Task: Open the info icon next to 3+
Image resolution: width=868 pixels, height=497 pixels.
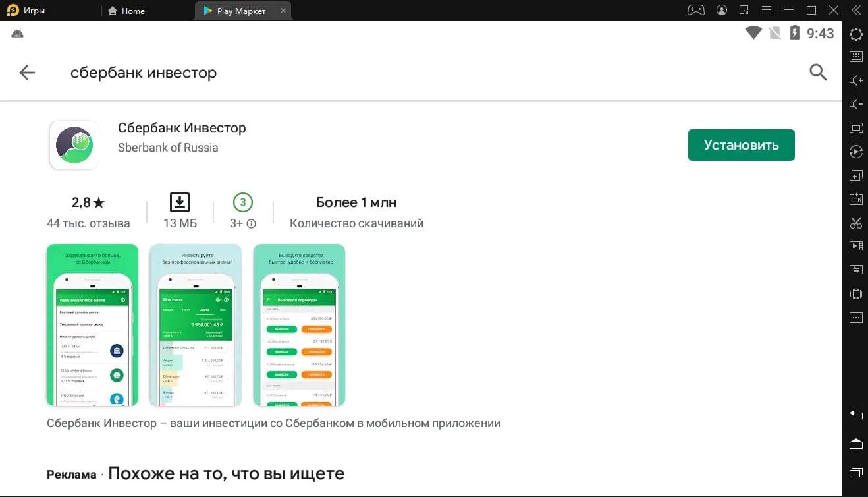Action: (x=251, y=223)
